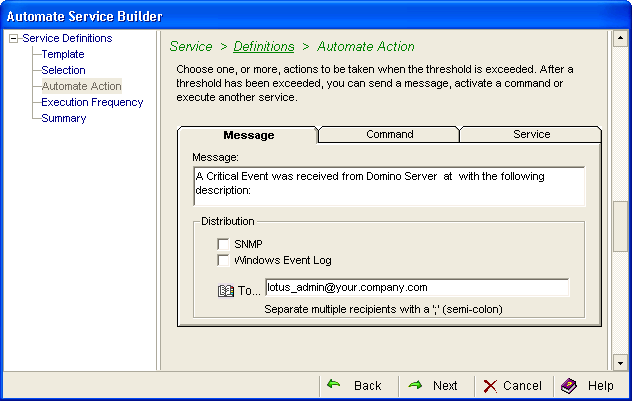Enable the SNMP checkbox
The height and width of the screenshot is (401, 632).
pyautogui.click(x=223, y=244)
